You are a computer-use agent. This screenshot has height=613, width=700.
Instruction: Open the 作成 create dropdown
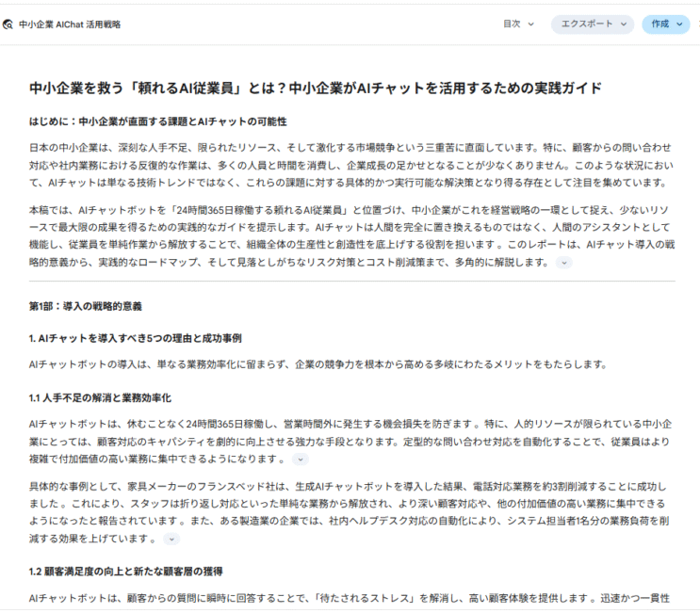666,24
